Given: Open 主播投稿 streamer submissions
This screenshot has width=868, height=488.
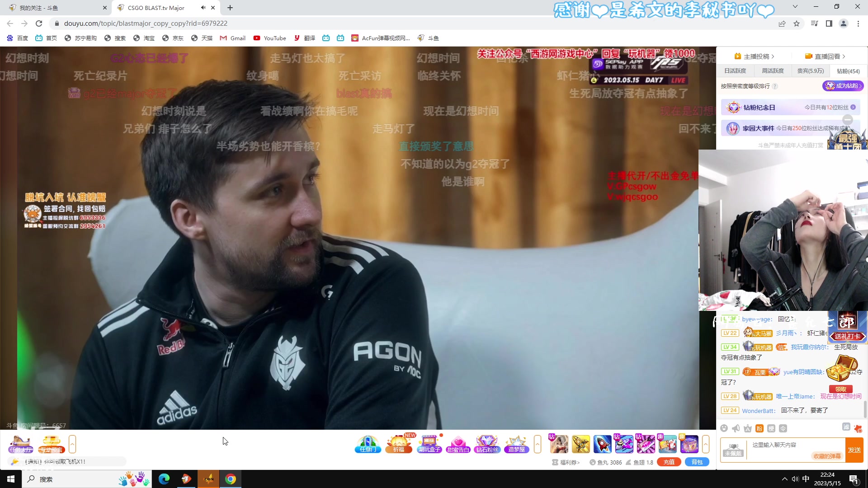Looking at the screenshot, I should [x=755, y=56].
